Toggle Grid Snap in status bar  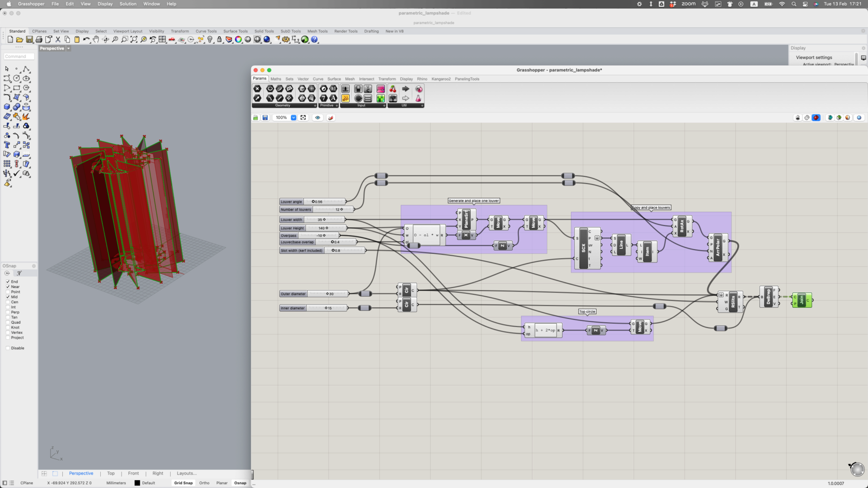183,483
